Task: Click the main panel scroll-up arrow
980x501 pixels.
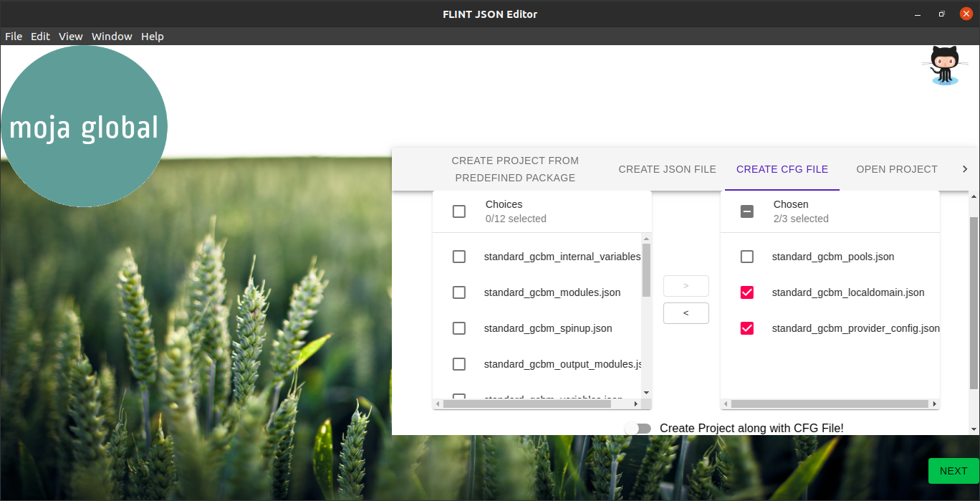Action: (x=974, y=196)
